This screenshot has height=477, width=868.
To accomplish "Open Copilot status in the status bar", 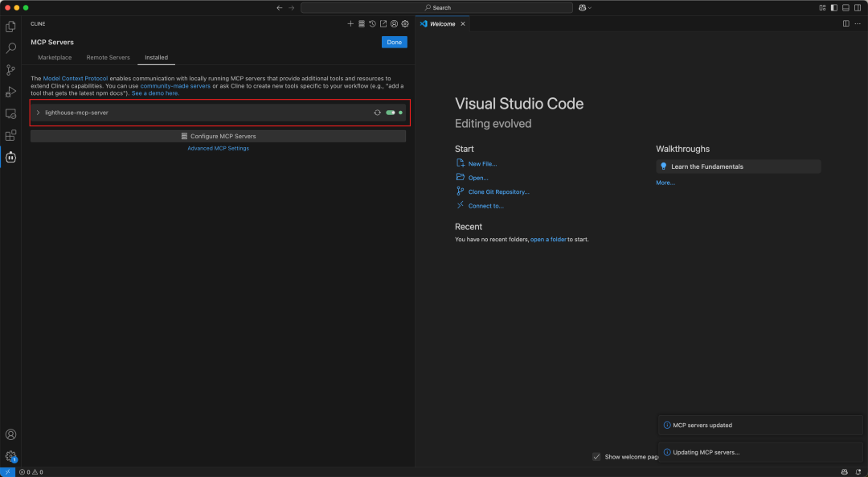I will 844,472.
